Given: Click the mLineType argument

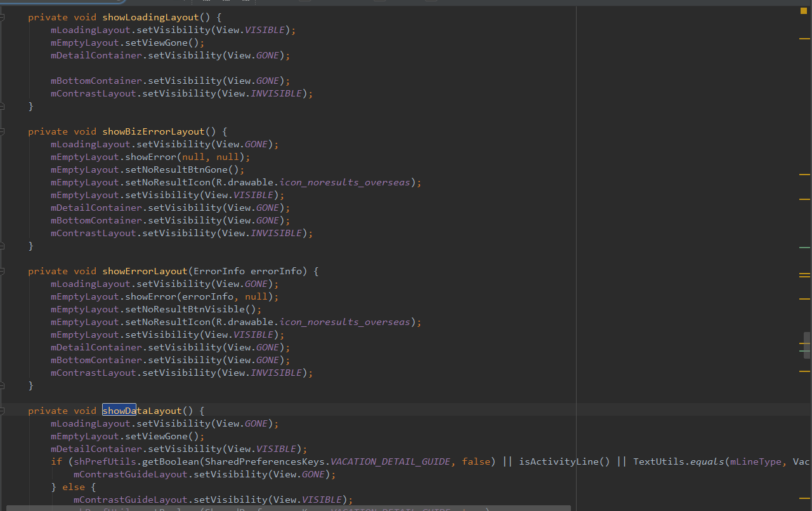Looking at the screenshot, I should pyautogui.click(x=756, y=461).
